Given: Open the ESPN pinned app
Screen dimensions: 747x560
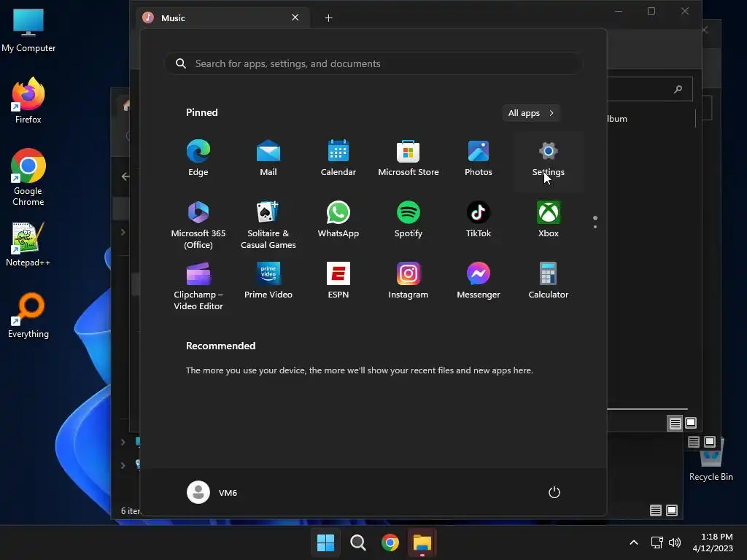Looking at the screenshot, I should point(338,281).
